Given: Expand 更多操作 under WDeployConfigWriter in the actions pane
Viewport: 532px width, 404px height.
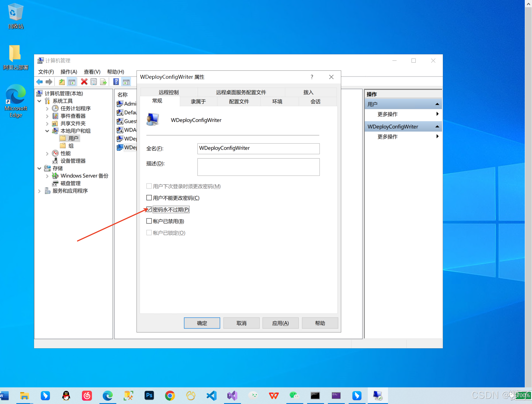Looking at the screenshot, I should coord(387,137).
